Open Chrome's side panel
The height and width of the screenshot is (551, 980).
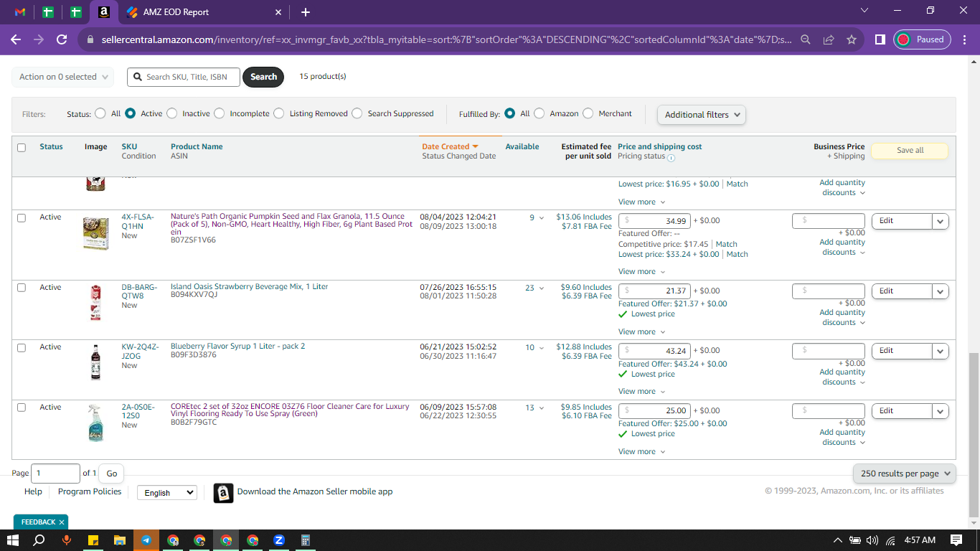click(880, 39)
